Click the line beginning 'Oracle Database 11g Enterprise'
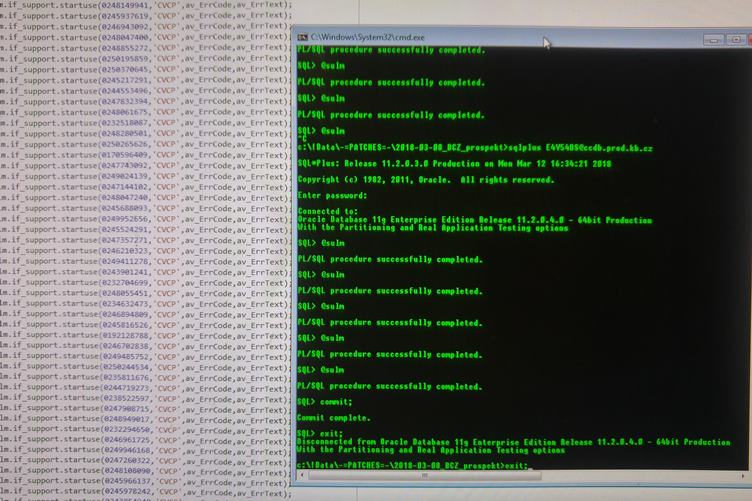The width and height of the screenshot is (752, 501). pyautogui.click(x=475, y=220)
